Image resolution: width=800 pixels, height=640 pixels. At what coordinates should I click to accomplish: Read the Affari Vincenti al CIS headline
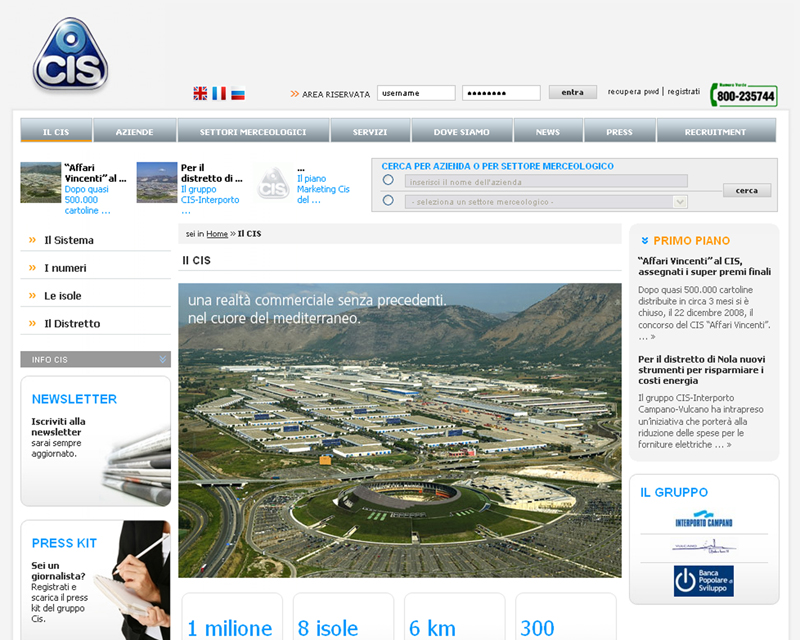pos(705,266)
